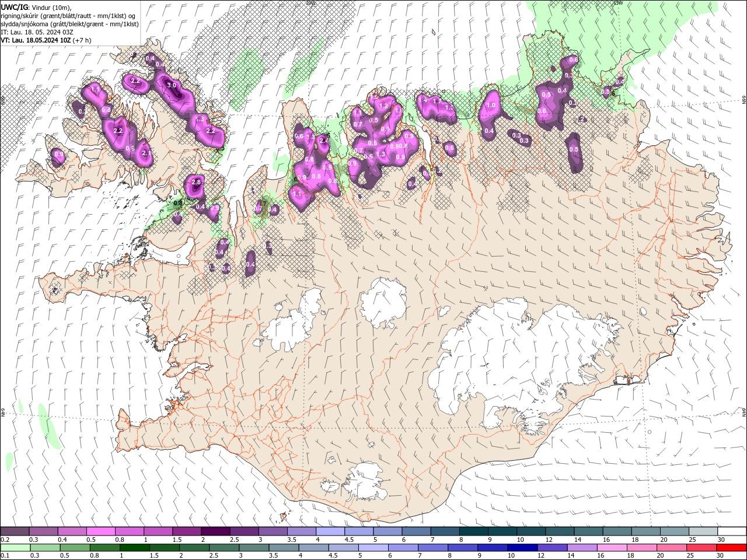Click the 1.0 snowfall value in the northeast

point(491,106)
